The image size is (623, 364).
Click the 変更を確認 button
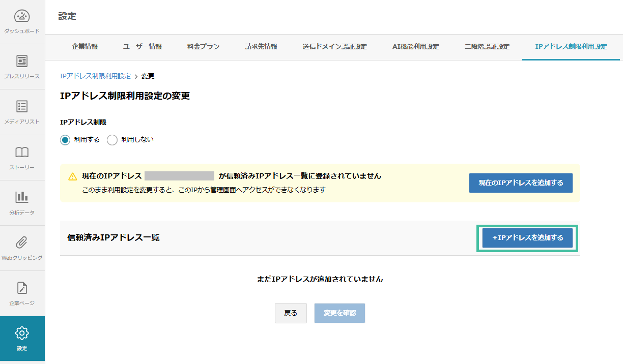coord(339,313)
